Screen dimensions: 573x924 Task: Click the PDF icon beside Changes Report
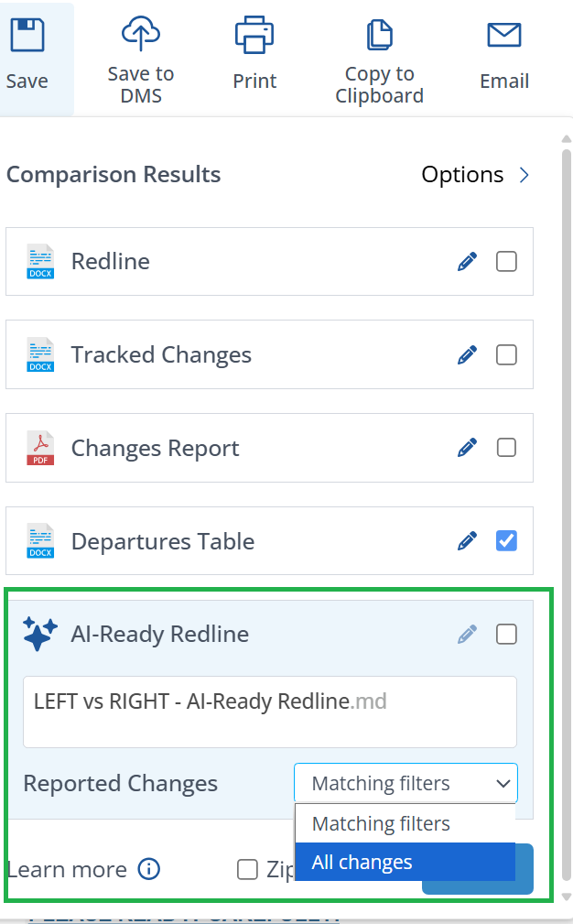(x=39, y=448)
